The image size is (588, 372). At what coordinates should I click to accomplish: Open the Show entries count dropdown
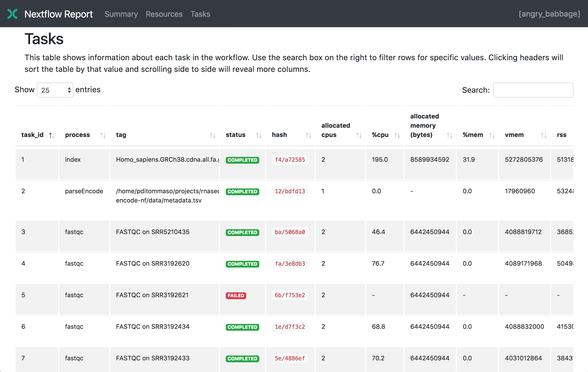coord(55,90)
